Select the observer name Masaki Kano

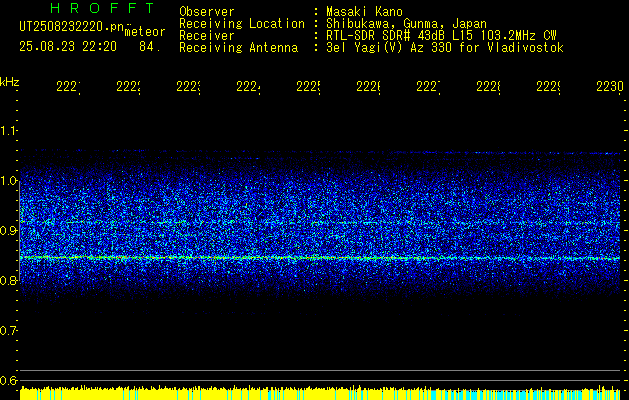[x=364, y=11]
